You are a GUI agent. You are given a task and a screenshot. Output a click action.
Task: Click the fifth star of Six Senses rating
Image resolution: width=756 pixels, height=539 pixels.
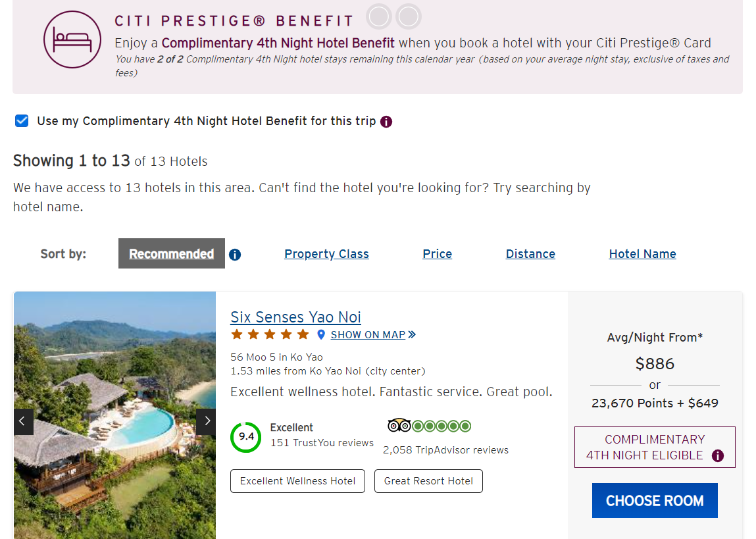[303, 334]
